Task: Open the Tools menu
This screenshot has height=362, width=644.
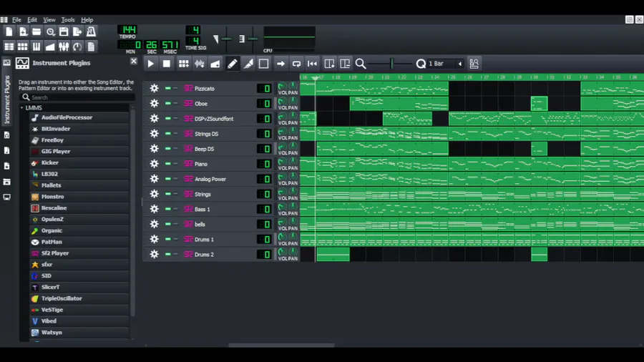Action: coord(68,20)
